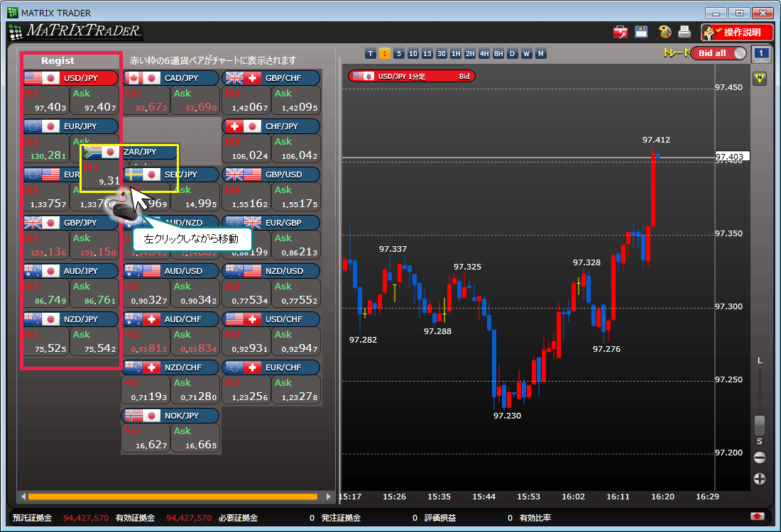Select the GBP/CHF pair header
781x532 pixels.
[272, 78]
